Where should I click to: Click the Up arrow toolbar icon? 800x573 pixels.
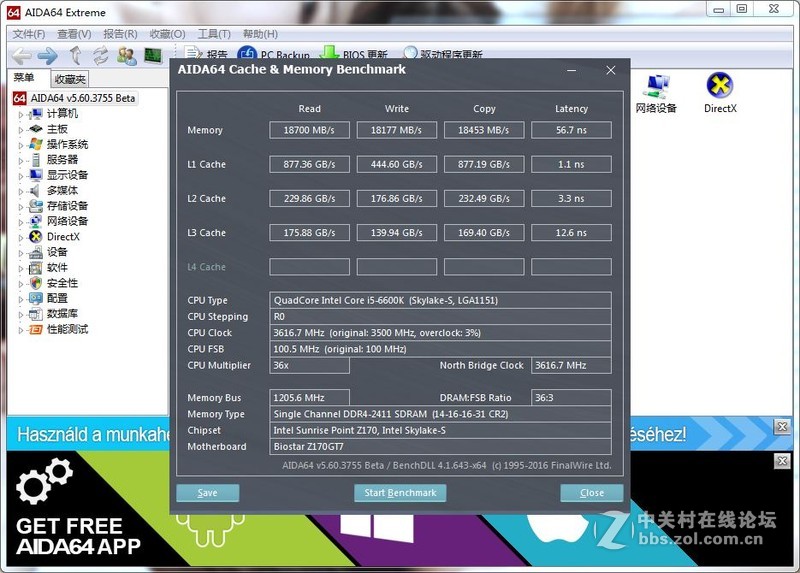(76, 55)
